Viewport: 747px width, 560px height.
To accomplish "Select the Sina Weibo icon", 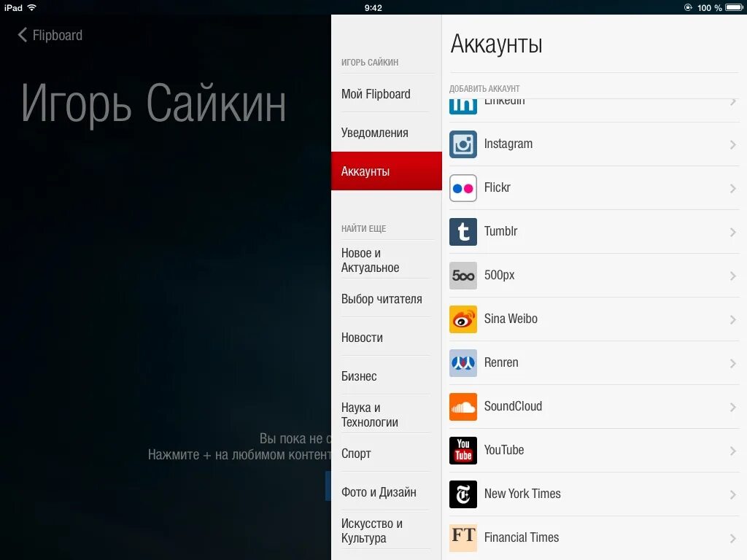I will [462, 319].
